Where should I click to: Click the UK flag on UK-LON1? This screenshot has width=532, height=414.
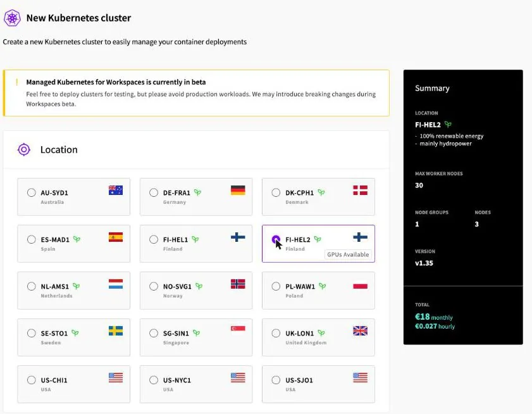click(x=361, y=331)
